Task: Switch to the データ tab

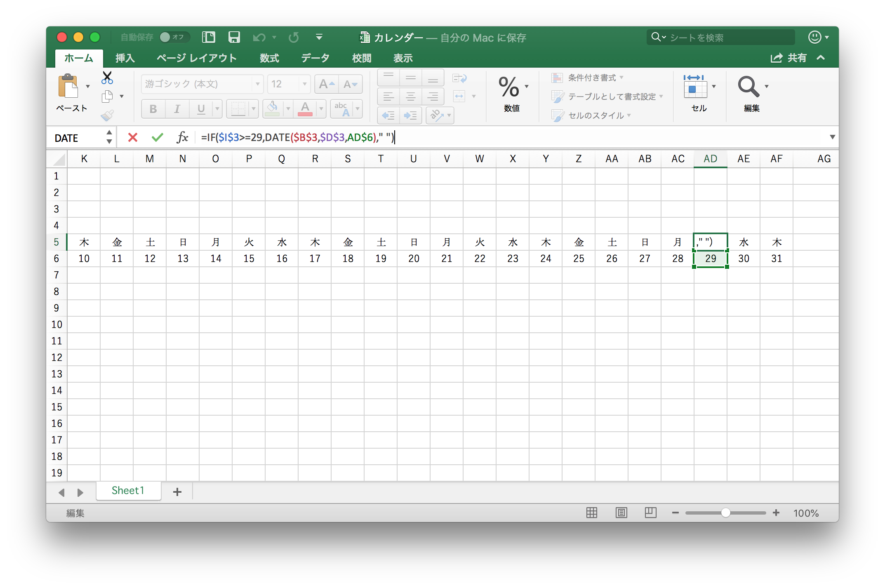Action: coord(315,58)
